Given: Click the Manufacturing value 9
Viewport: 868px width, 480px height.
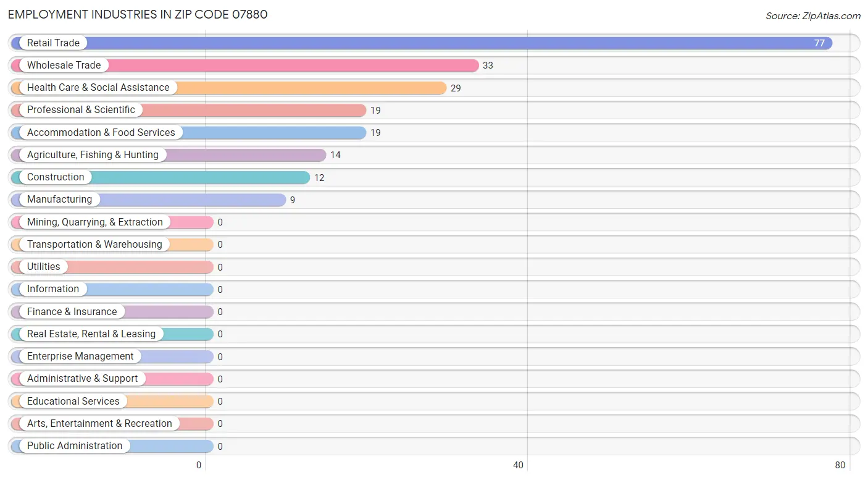Looking at the screenshot, I should [x=293, y=200].
